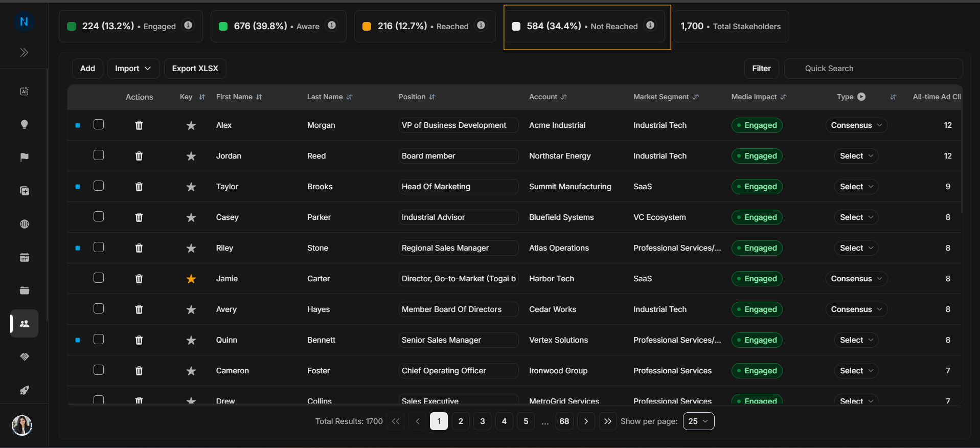
Task: Open the lightbulb insights sidebar icon
Action: click(x=24, y=124)
